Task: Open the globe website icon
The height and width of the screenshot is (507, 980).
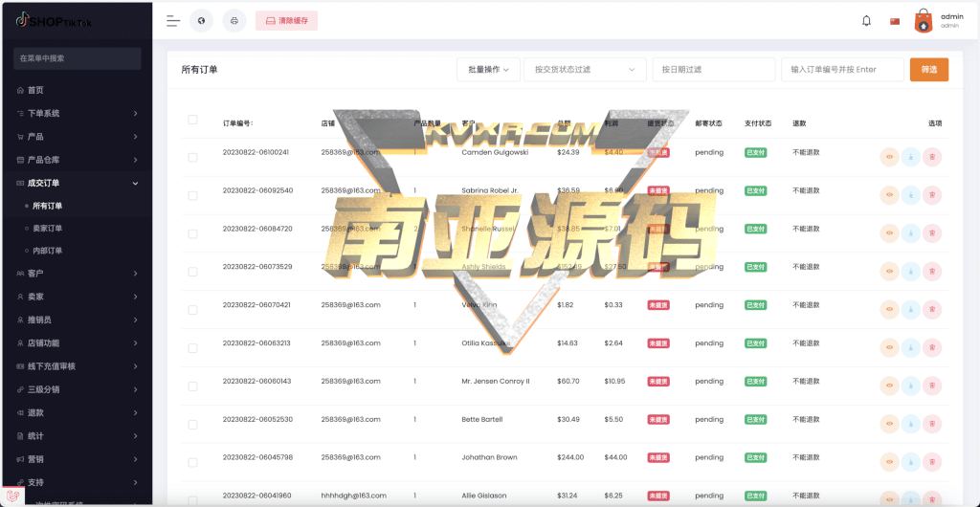Action: tap(201, 21)
